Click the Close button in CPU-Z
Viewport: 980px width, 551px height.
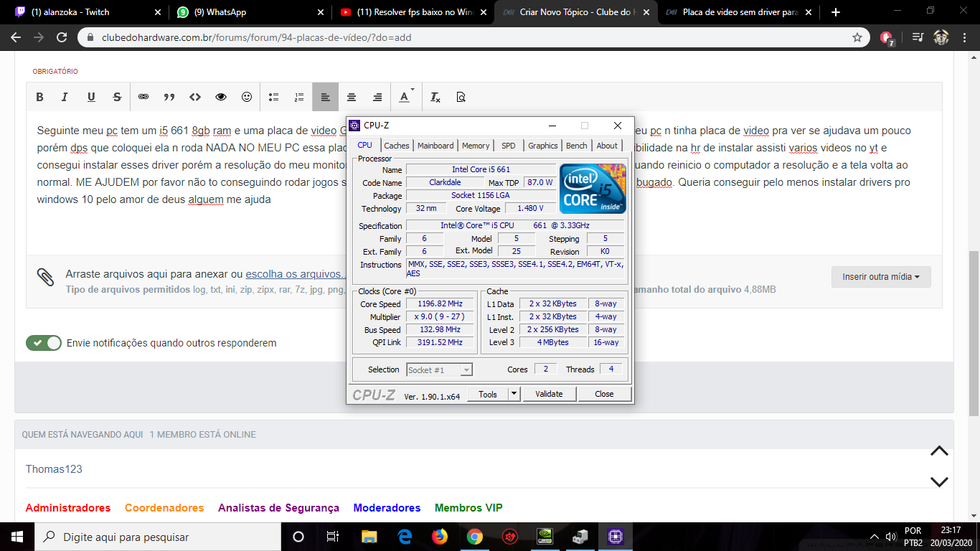coord(605,394)
